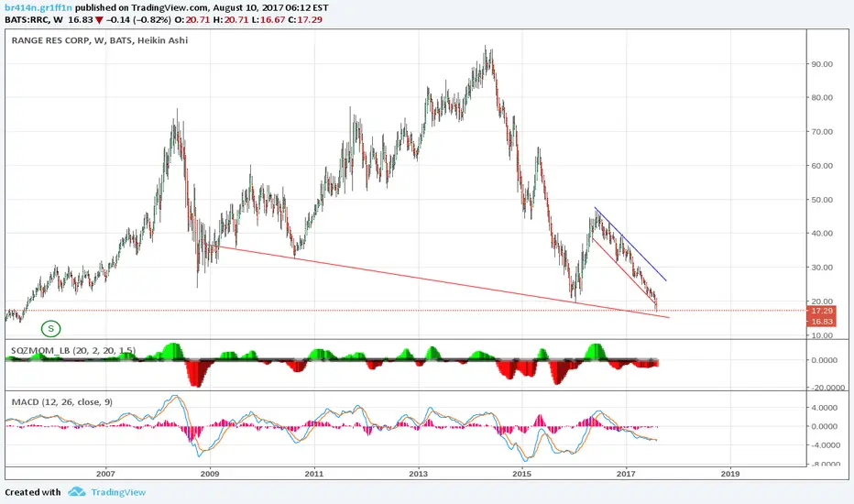Image resolution: width=854 pixels, height=504 pixels.
Task: Select the SQZMOM_LB indicator label
Action: coord(73,350)
